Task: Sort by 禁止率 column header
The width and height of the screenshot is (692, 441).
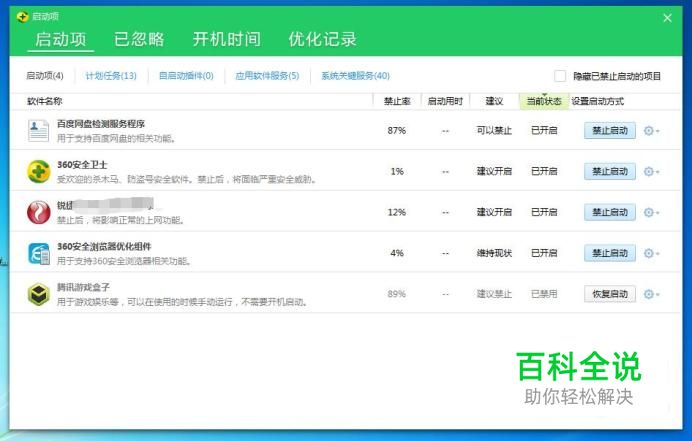Action: pos(397,102)
